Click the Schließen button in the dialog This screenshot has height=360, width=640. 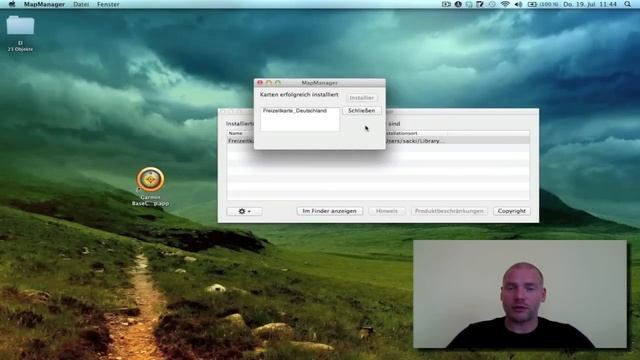pos(362,111)
